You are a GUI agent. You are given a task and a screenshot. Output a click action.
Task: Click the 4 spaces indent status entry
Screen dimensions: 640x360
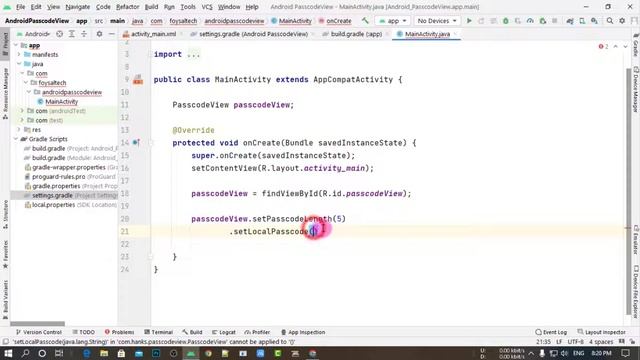coord(601,342)
